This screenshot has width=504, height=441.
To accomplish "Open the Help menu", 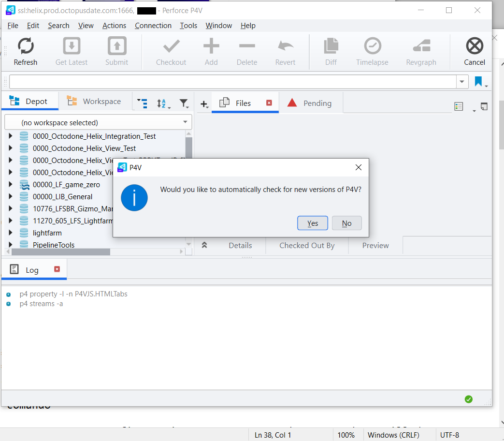I will (x=248, y=26).
